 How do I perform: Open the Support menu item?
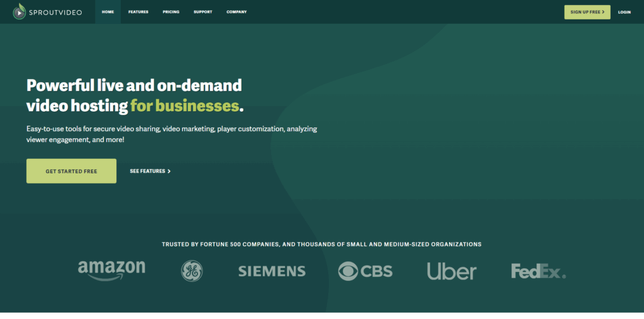point(203,12)
